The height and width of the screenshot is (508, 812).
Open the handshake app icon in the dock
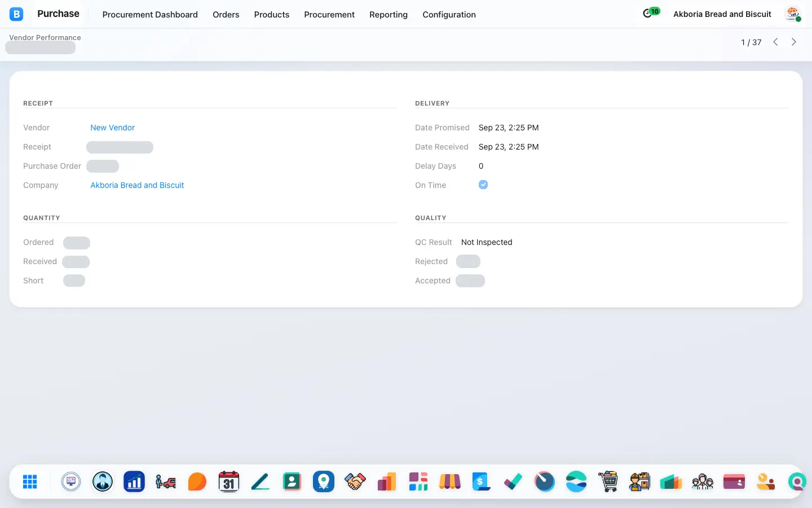click(355, 481)
